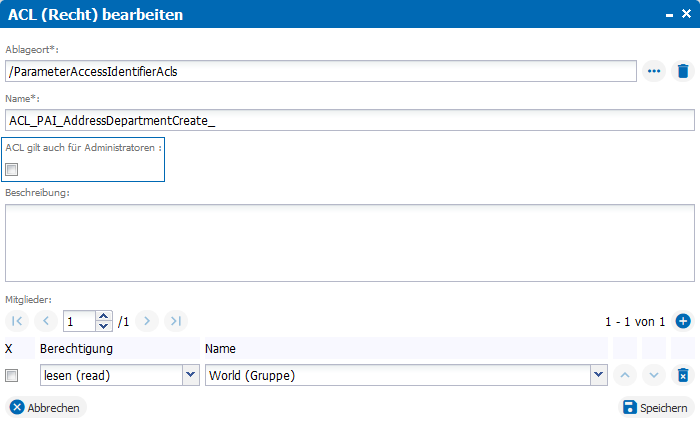Open the World (Gruppe) name dropdown
This screenshot has width=700, height=430.
coord(599,375)
